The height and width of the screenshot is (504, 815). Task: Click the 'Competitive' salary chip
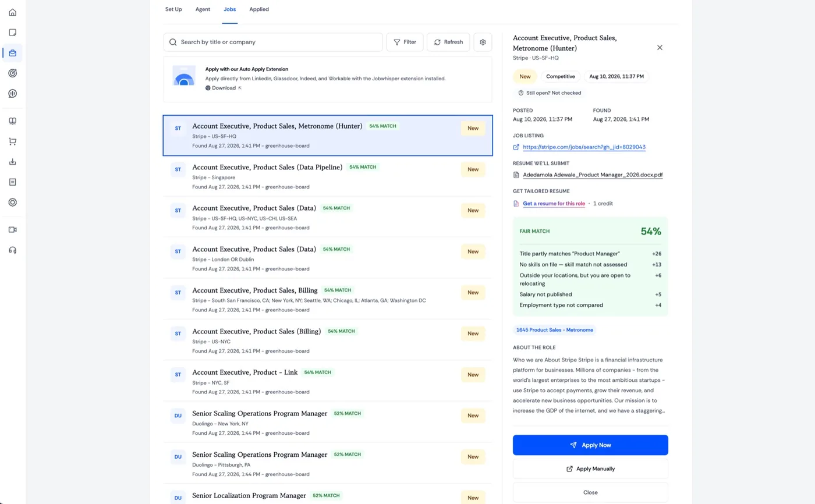click(x=561, y=76)
